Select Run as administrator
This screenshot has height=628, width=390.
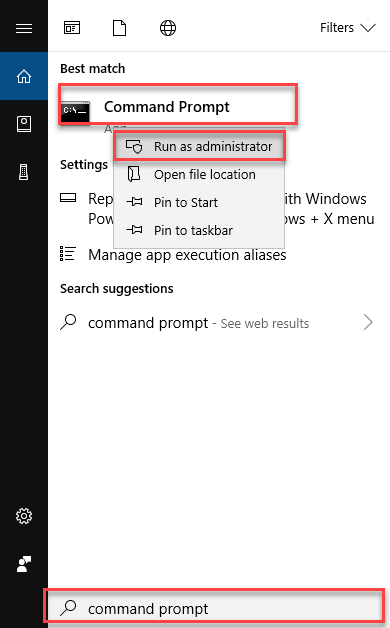pos(199,147)
